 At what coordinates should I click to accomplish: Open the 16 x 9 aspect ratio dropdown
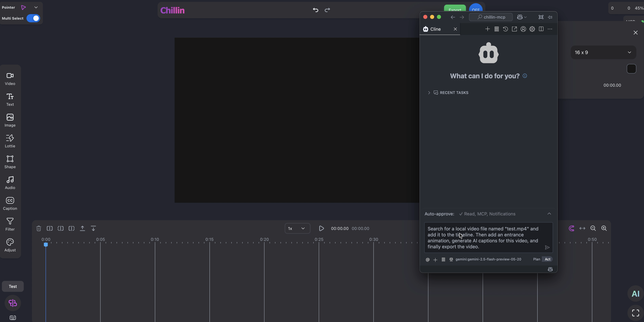click(603, 52)
